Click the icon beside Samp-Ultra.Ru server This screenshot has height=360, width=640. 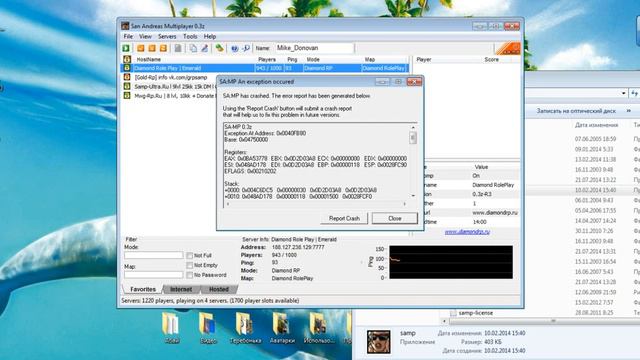127,86
